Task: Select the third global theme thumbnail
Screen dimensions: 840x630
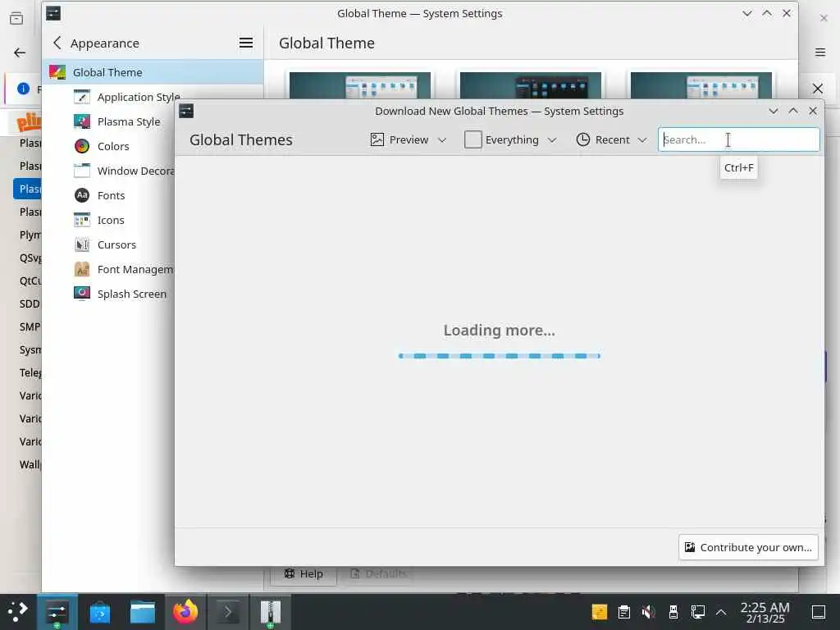Action: coord(701,85)
